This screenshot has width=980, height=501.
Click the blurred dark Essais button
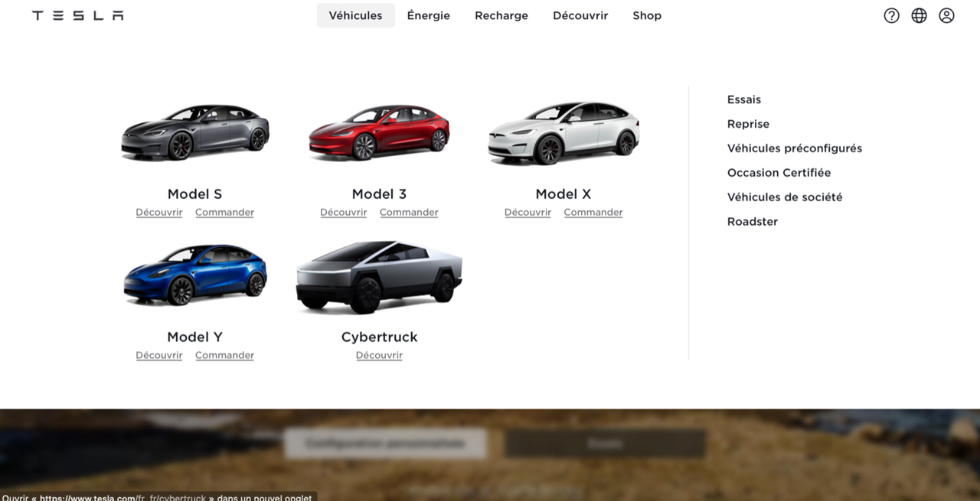(606, 444)
